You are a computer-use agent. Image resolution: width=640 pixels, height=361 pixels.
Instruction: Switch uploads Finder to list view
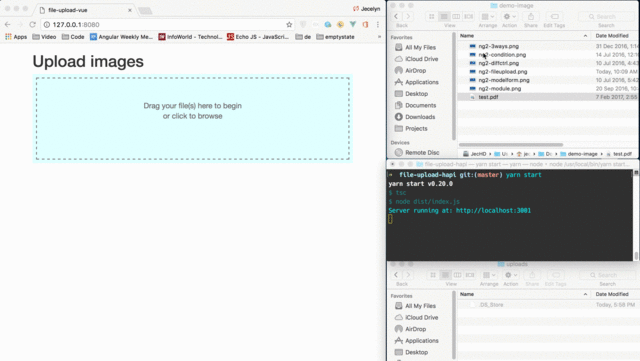click(445, 275)
